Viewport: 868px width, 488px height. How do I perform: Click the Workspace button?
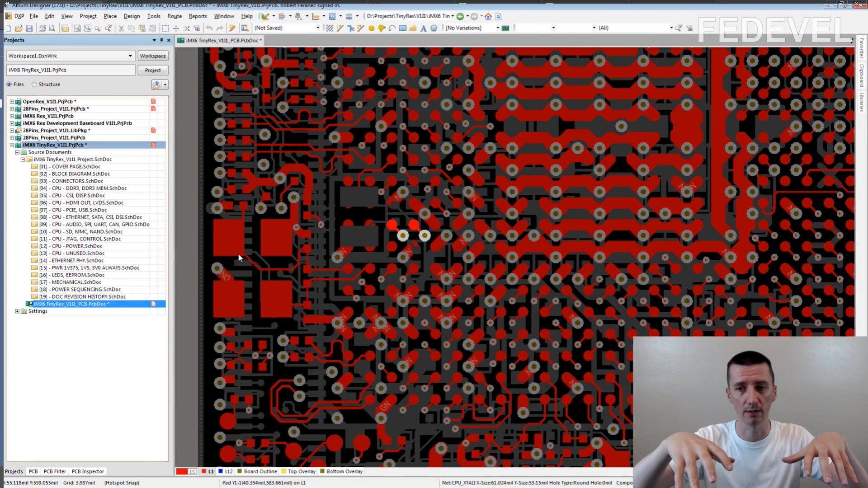[153, 56]
